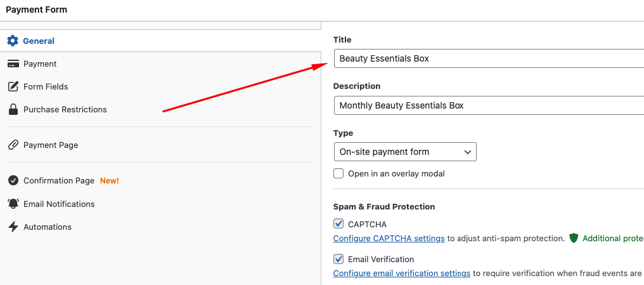644x285 pixels.
Task: Click the Payment credit card icon
Action: [x=13, y=63]
